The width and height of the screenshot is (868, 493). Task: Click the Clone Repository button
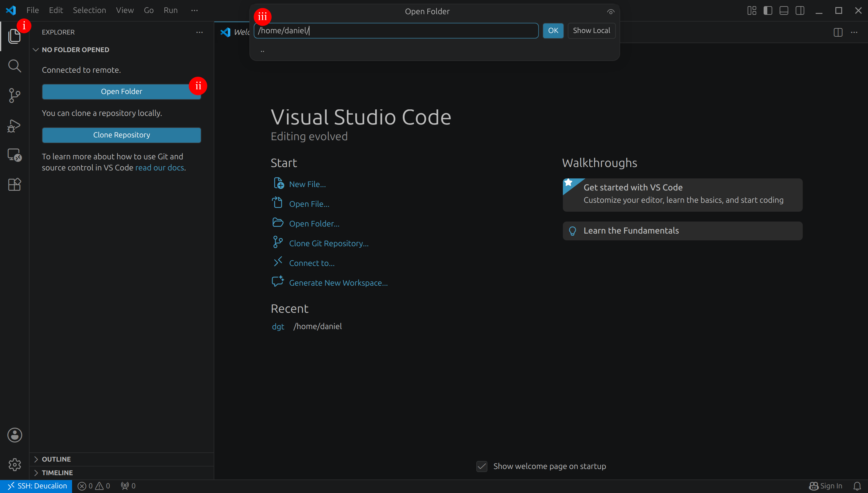point(121,135)
